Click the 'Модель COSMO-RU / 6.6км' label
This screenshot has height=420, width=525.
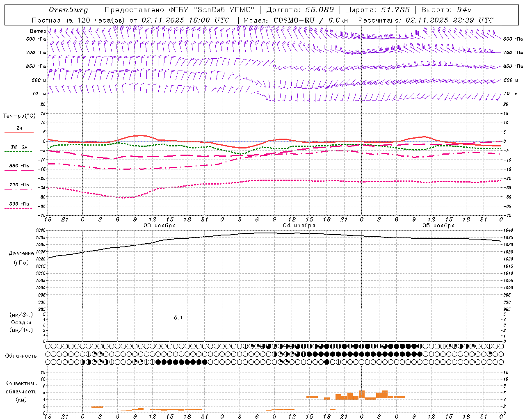click(295, 20)
